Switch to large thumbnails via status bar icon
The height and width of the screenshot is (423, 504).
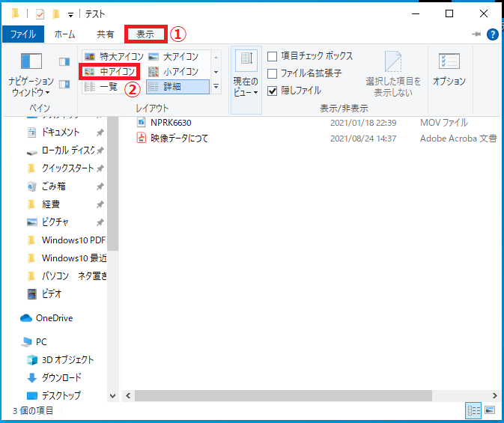(x=490, y=410)
